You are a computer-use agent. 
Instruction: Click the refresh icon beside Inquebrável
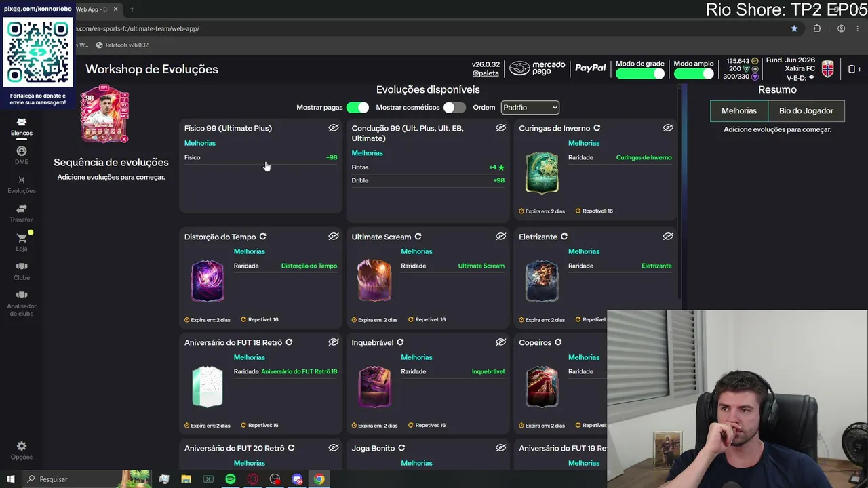tap(400, 342)
